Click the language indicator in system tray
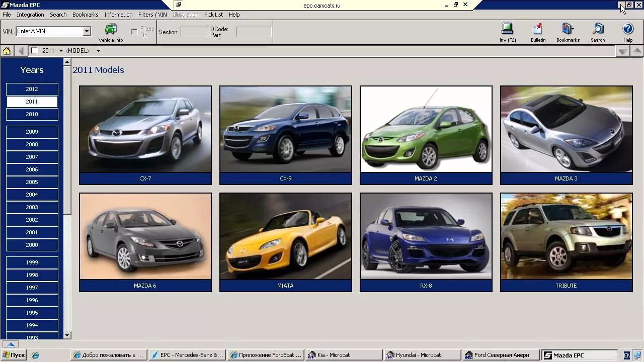Viewport: 644px width, 362px height. [x=626, y=355]
